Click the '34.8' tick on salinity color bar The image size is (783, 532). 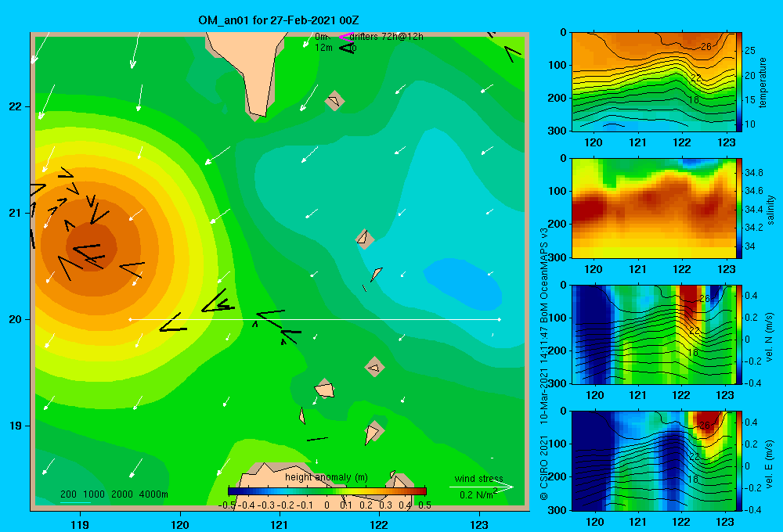(x=754, y=173)
